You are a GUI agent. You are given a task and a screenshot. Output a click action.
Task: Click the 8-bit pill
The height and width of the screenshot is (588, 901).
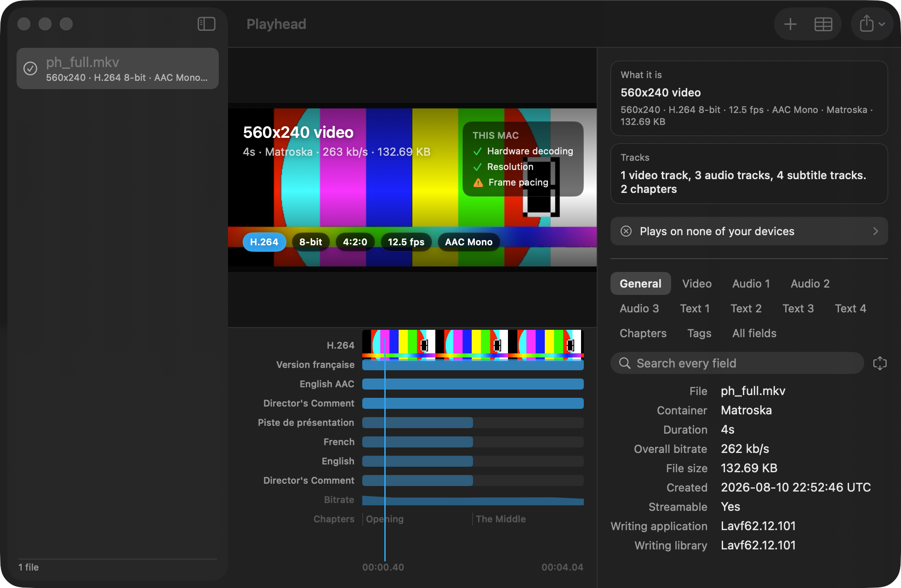[x=311, y=242]
